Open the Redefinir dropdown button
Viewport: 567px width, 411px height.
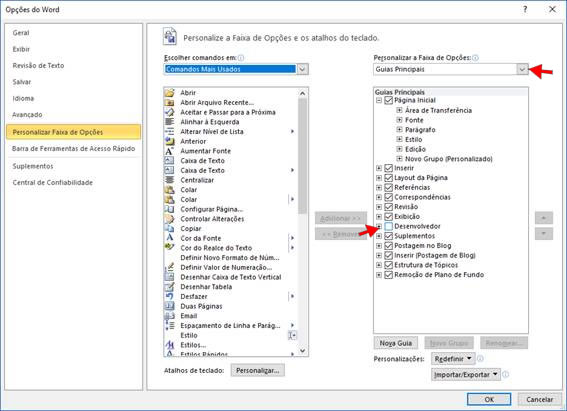click(x=453, y=359)
